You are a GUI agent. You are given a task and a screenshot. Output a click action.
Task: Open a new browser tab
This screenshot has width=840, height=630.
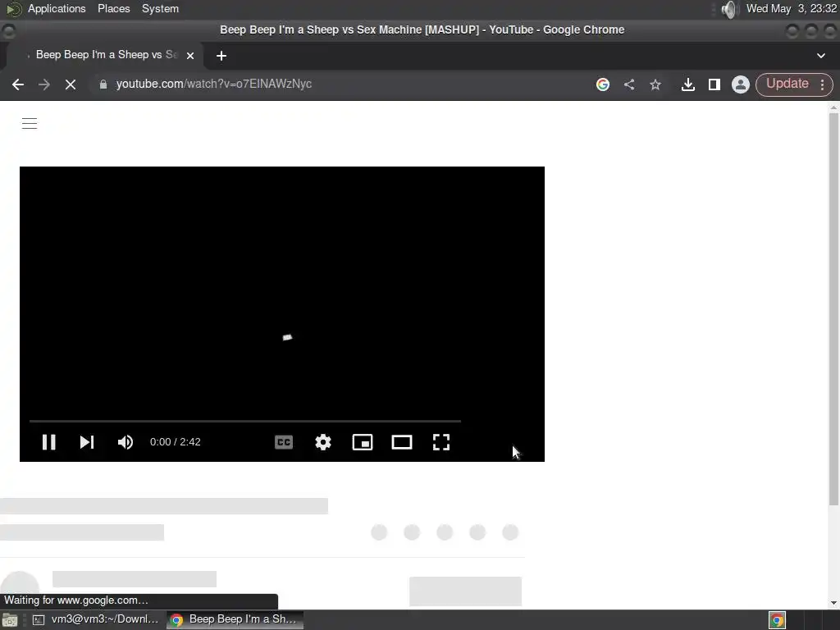click(221, 55)
